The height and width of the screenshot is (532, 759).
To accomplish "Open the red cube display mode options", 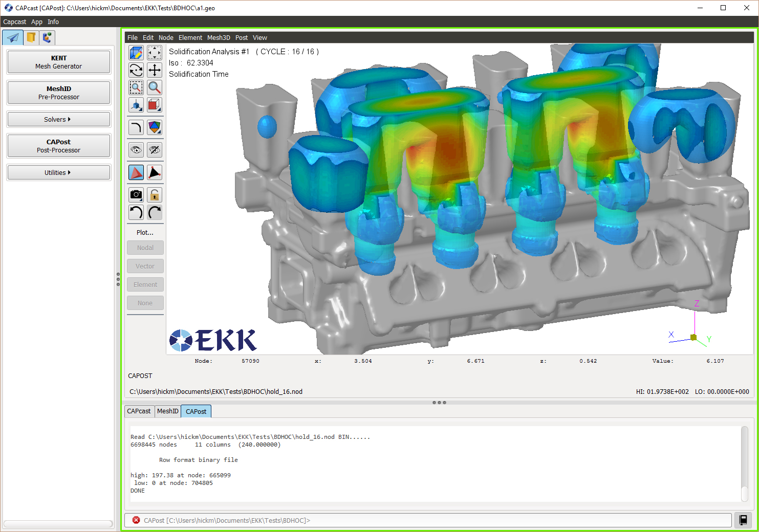I will click(x=155, y=105).
